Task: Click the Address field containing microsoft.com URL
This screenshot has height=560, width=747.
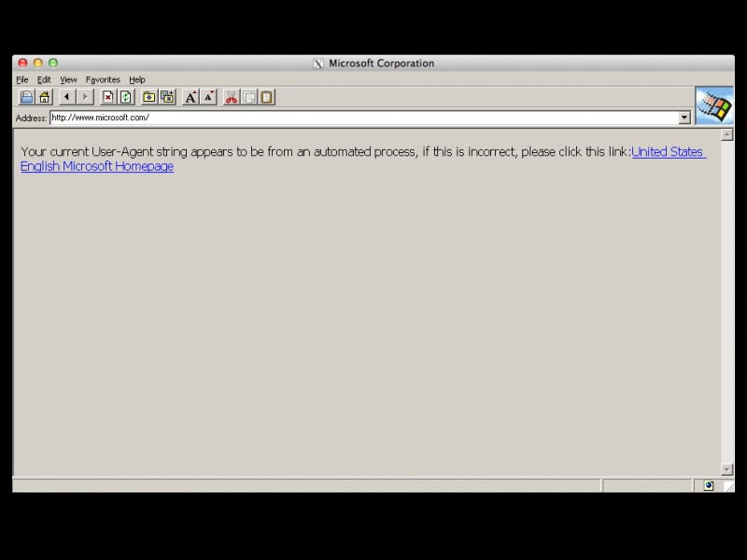Action: click(364, 118)
